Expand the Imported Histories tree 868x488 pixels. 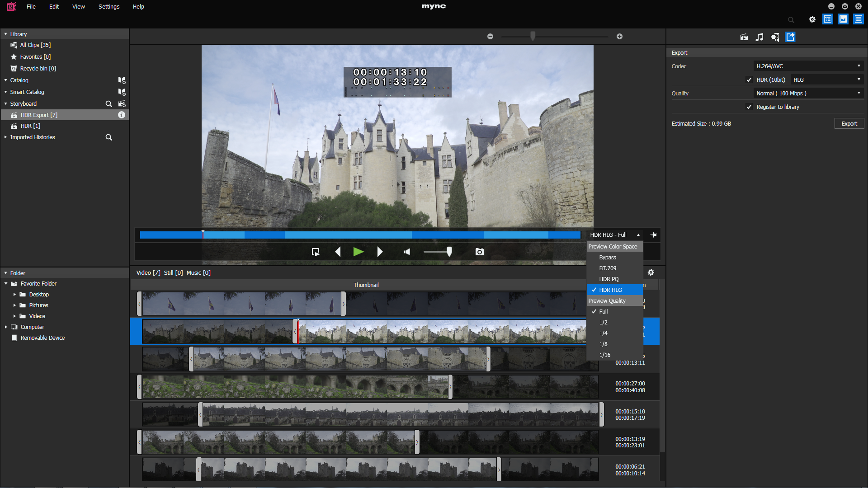click(x=5, y=137)
